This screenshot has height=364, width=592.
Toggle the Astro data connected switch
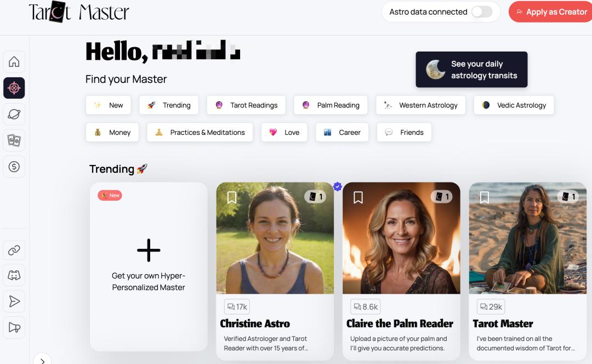point(482,12)
